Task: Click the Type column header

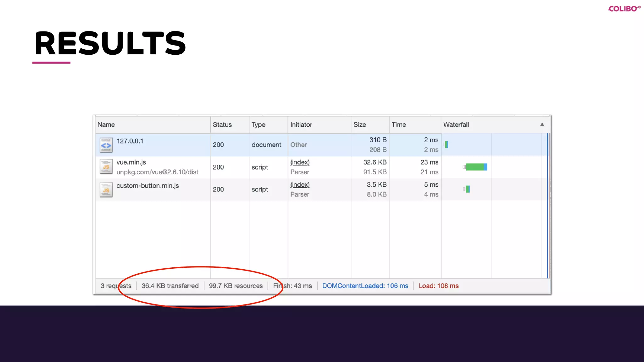Action: coord(258,125)
